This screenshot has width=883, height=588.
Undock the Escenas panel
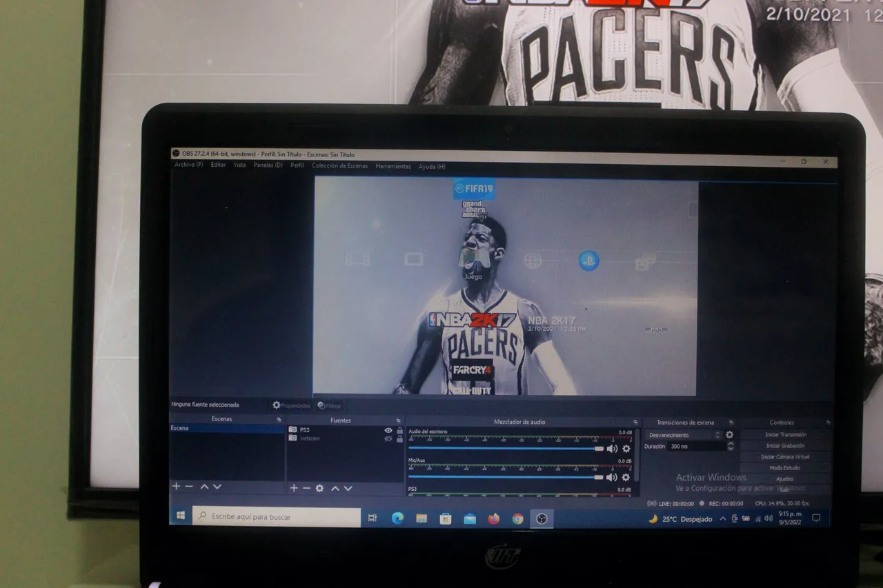(279, 419)
